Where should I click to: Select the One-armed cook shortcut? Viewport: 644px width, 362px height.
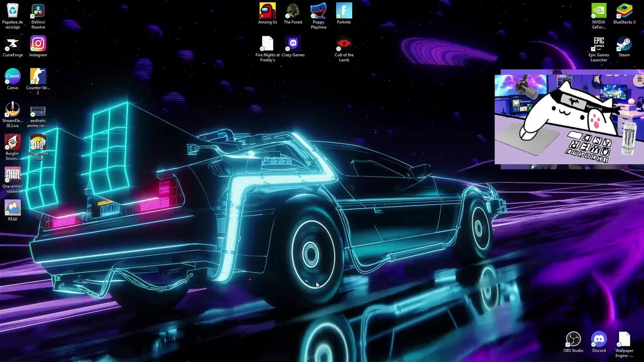point(38,147)
